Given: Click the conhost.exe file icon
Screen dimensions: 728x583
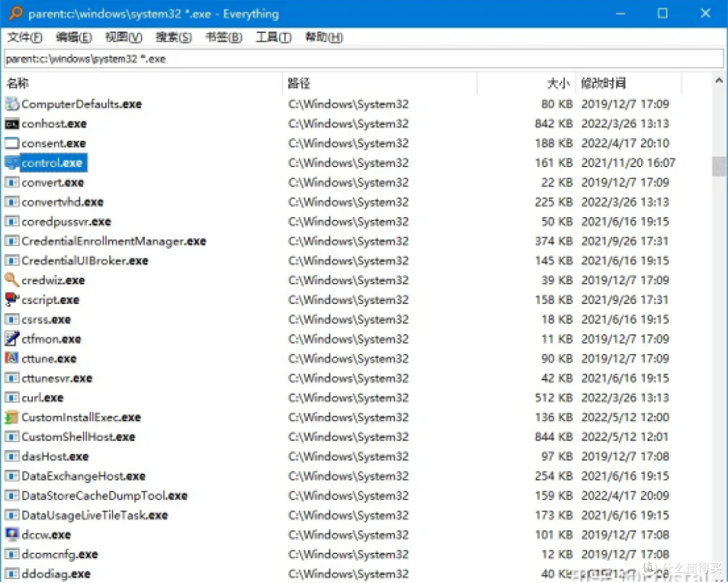Looking at the screenshot, I should [12, 123].
